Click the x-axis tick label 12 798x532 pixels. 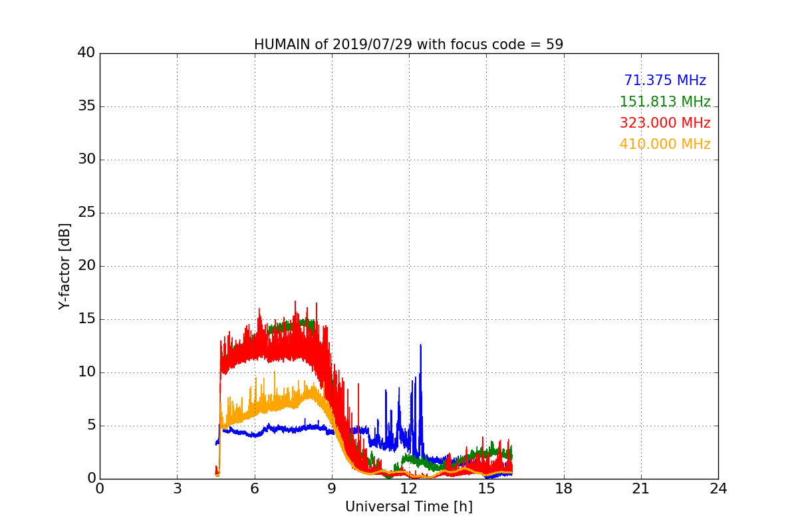point(409,489)
